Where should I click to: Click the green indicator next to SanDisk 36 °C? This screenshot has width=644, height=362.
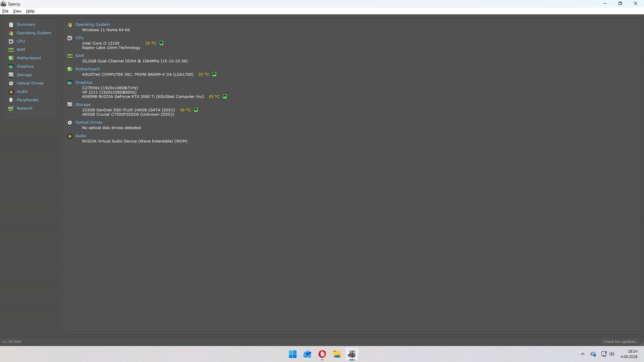click(196, 109)
